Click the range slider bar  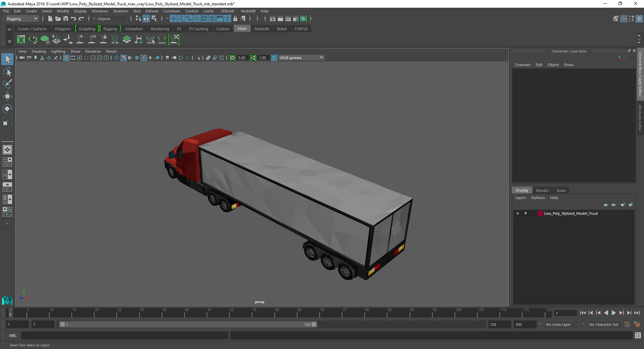(188, 325)
